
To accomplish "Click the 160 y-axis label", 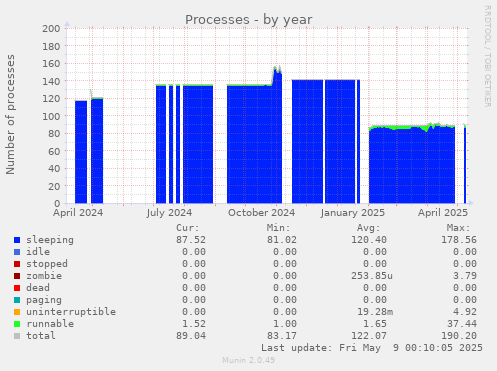I will click(x=51, y=63).
